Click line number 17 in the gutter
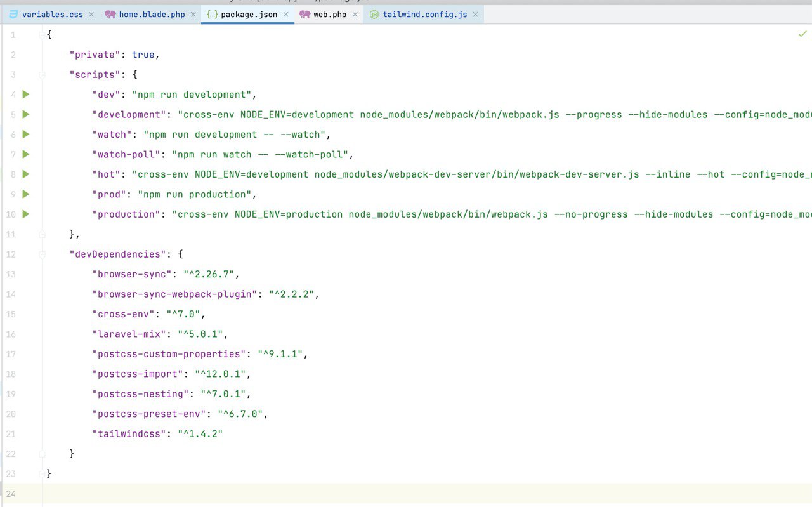Image resolution: width=812 pixels, height=507 pixels. [x=11, y=354]
